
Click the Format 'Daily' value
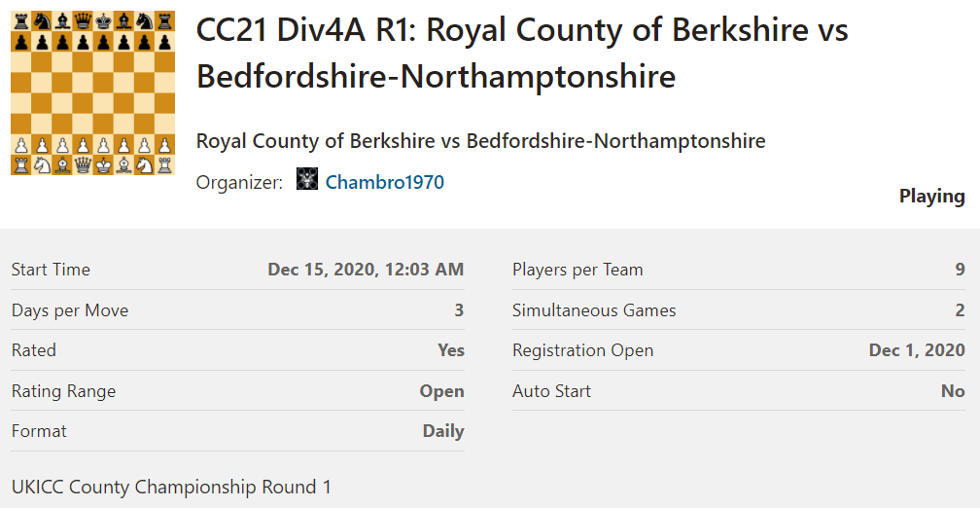click(x=443, y=431)
